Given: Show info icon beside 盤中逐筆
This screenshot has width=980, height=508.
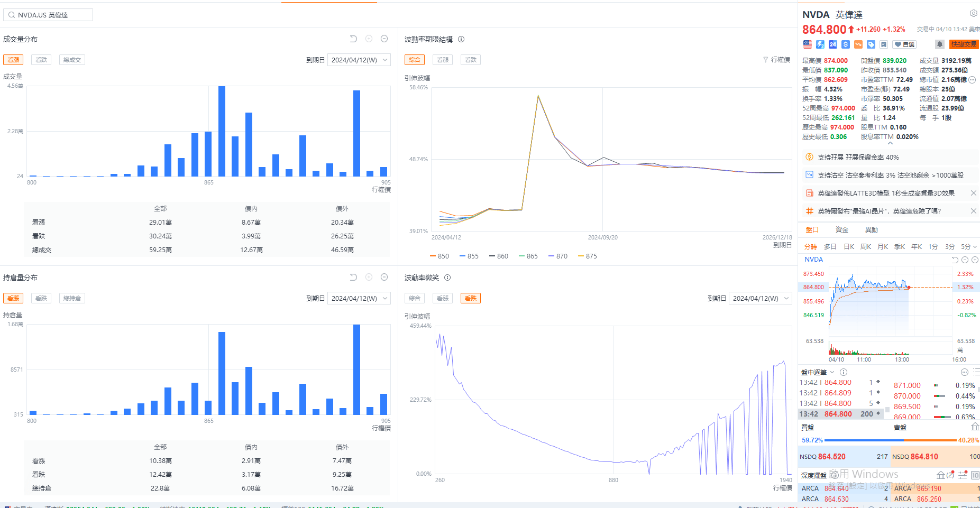Looking at the screenshot, I should (844, 372).
